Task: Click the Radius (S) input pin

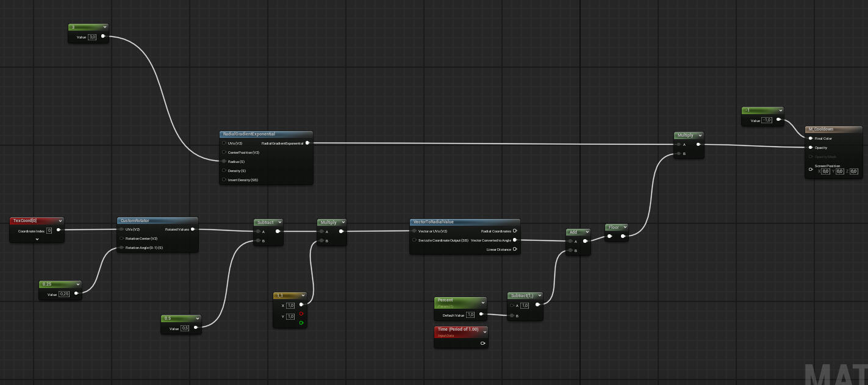Action: (x=224, y=162)
